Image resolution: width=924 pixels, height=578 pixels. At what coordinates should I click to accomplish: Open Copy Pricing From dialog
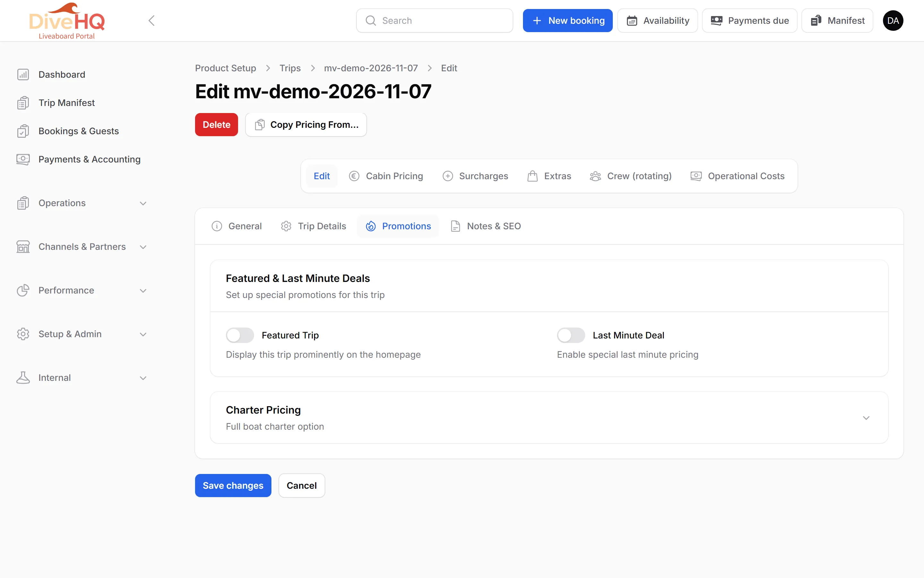306,125
